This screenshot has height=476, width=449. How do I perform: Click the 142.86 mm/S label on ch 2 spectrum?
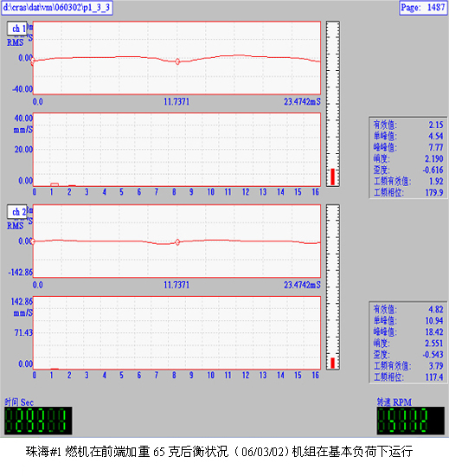click(22, 307)
